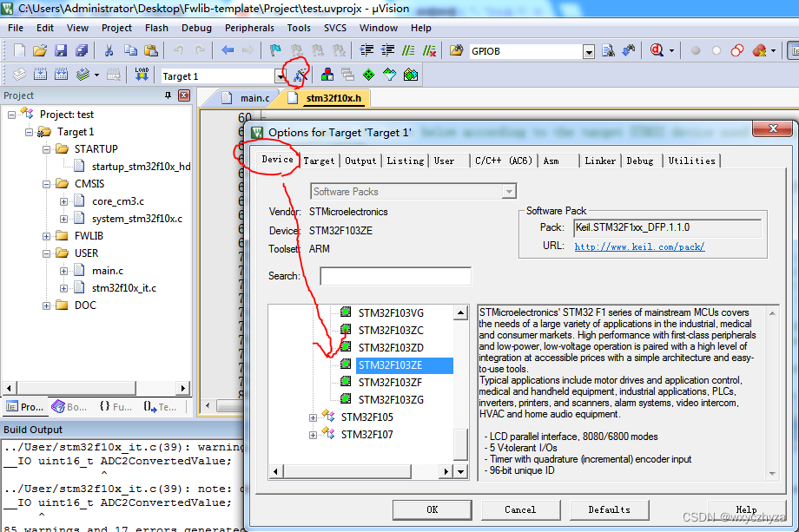Select stm32f10x_it.c in project tree
Screen dimensions: 799x532
124,288
